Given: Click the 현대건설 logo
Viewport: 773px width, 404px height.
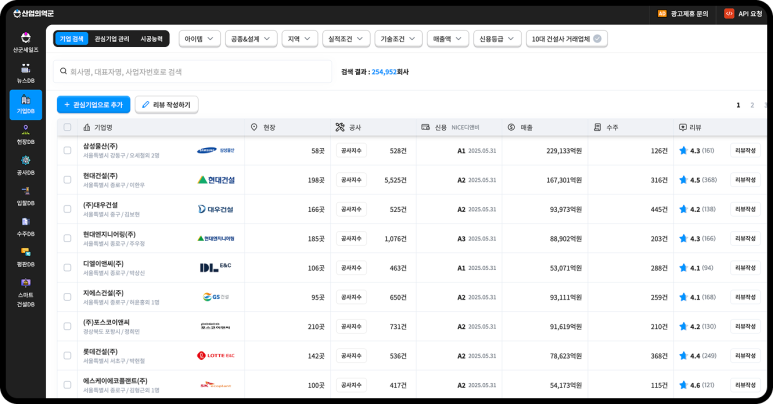Looking at the screenshot, I should click(216, 180).
